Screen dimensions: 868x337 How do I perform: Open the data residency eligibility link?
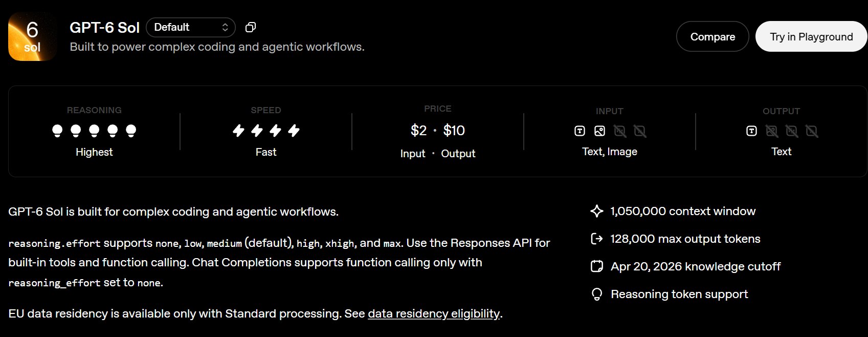tap(434, 313)
